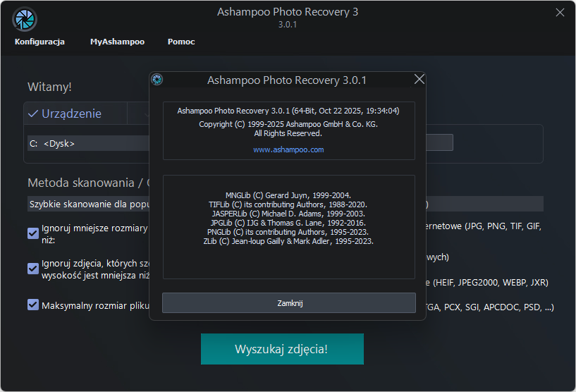Viewport: 576px width, 392px height.
Task: Click the Zamknij button
Action: point(289,302)
